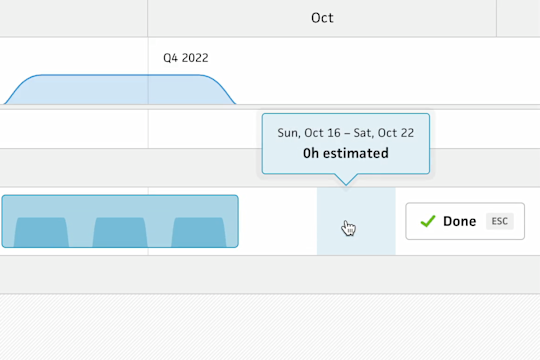Click the green checkmark icon on Done
Image resolution: width=540 pixels, height=360 pixels.
(x=428, y=221)
